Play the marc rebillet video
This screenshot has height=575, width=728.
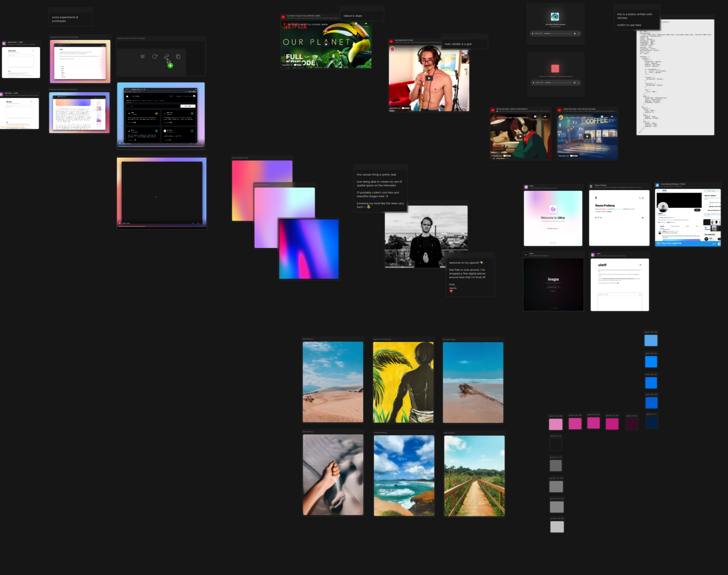(429, 78)
